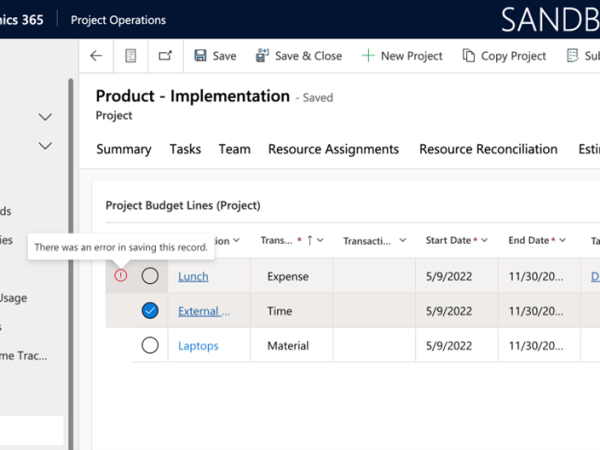This screenshot has width=600, height=450.
Task: Click Project Operations app name
Action: pyautogui.click(x=118, y=20)
